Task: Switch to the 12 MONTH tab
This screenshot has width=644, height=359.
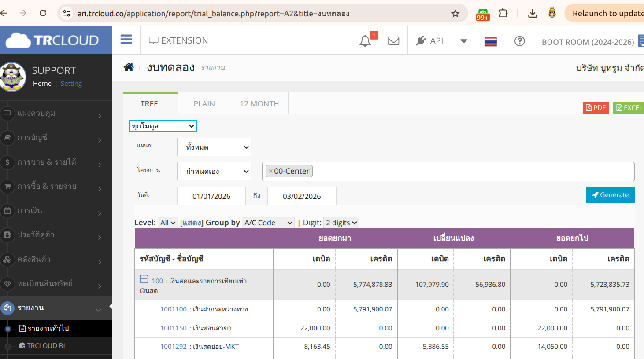Action: (259, 104)
